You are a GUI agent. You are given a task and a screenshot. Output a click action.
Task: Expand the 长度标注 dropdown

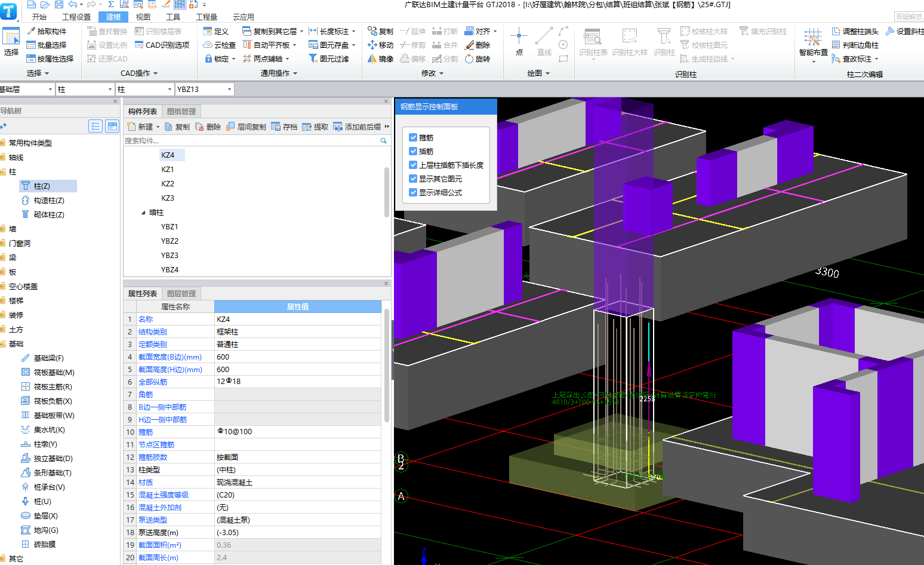coord(353,31)
